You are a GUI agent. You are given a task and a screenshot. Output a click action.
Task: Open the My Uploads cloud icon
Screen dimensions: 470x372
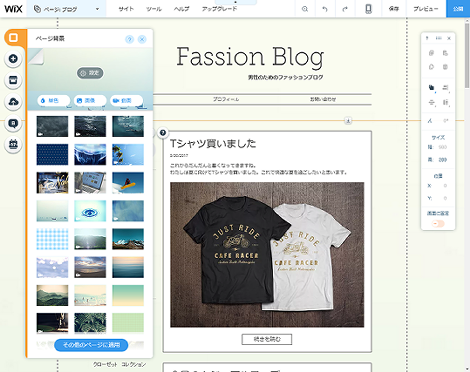[13, 102]
